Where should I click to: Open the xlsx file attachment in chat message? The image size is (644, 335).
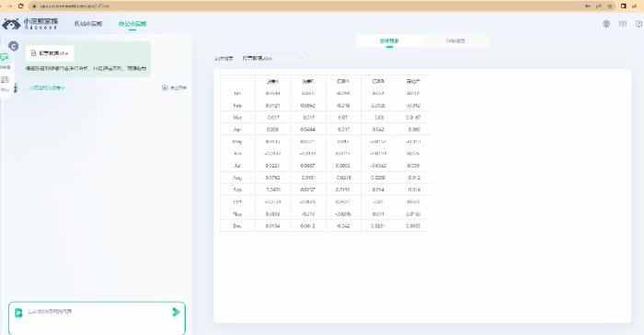pyautogui.click(x=50, y=53)
